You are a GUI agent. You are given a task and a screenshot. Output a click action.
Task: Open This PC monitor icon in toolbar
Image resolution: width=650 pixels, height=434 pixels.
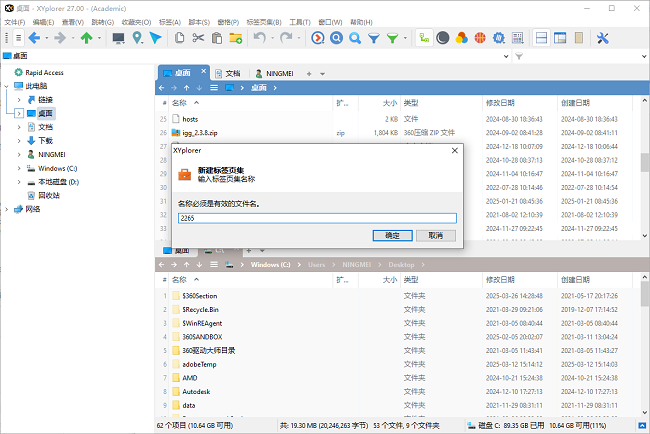[119, 38]
